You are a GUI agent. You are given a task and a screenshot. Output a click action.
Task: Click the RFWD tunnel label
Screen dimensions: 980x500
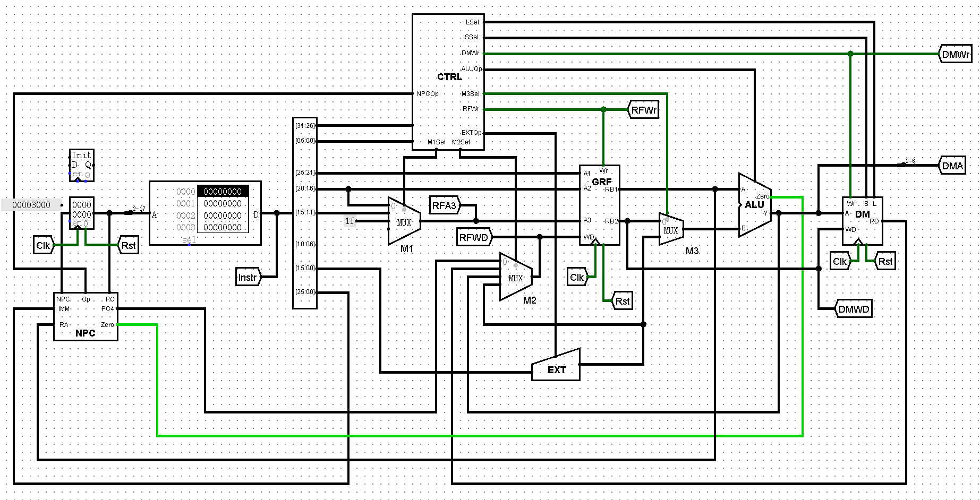click(475, 237)
